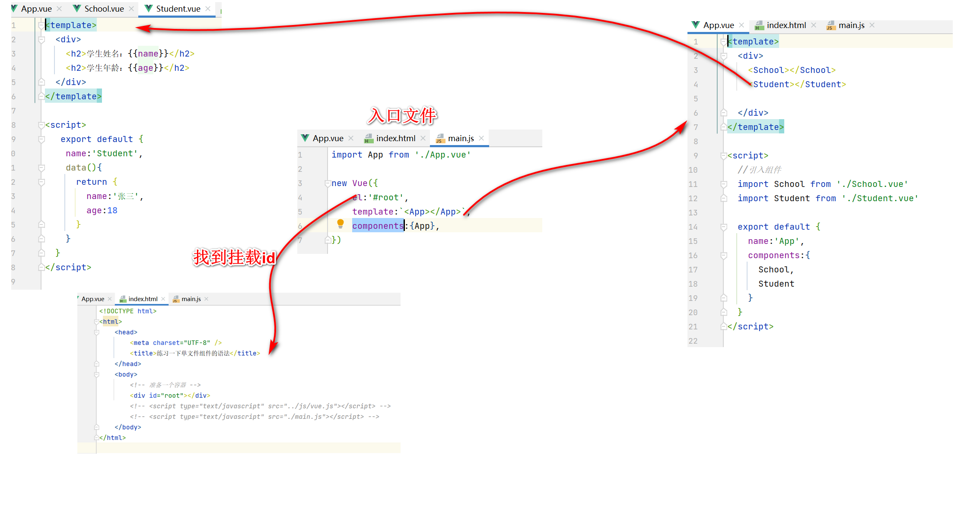Click name:'Student' line in Student.vue
Screen dimensions: 980x509
(104, 153)
